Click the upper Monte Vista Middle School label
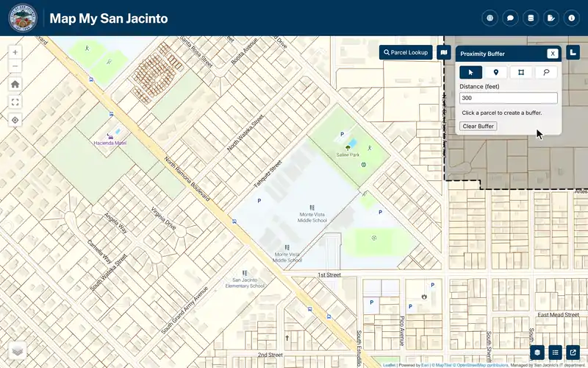 312,217
